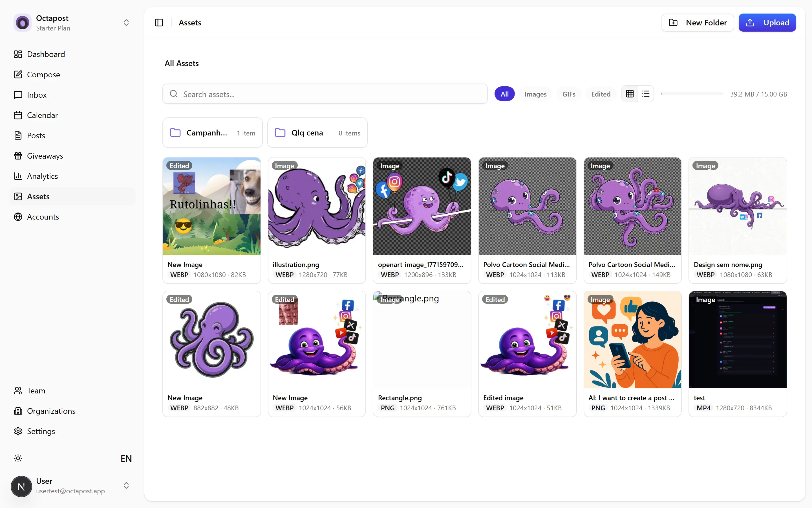The height and width of the screenshot is (508, 812).
Task: Click the Assets breadcrumb title
Action: pyautogui.click(x=190, y=23)
